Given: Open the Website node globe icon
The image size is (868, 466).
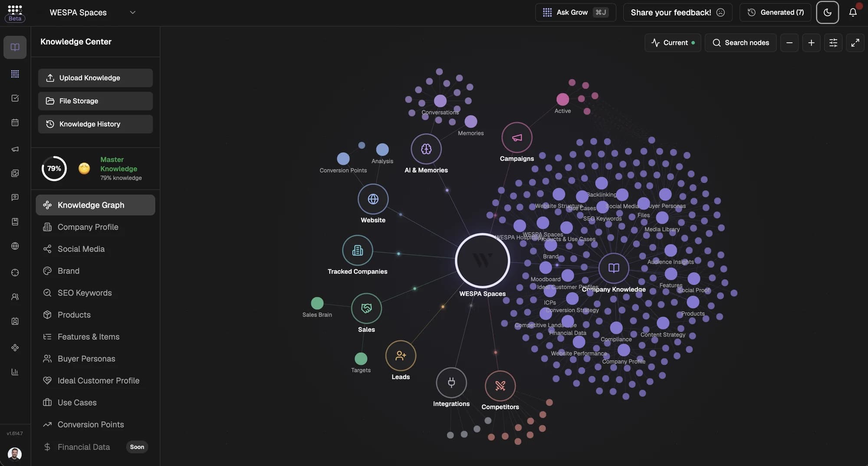Looking at the screenshot, I should 373,199.
